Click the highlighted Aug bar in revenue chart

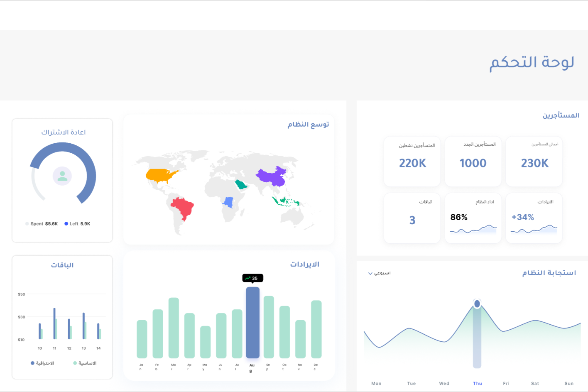252,322
